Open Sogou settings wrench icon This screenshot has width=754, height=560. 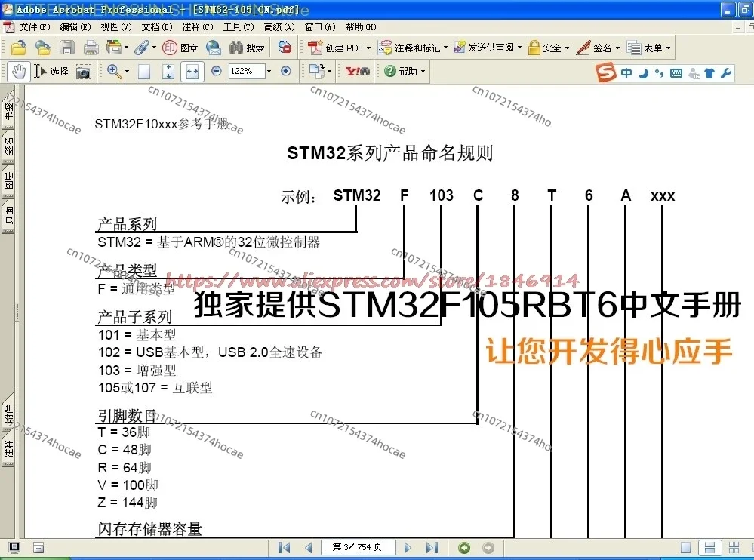tap(726, 73)
